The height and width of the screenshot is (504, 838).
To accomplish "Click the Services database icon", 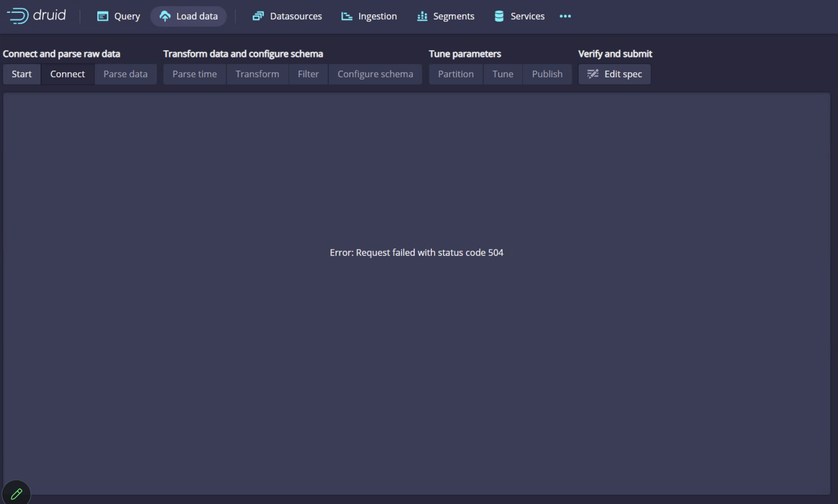I will (x=499, y=16).
